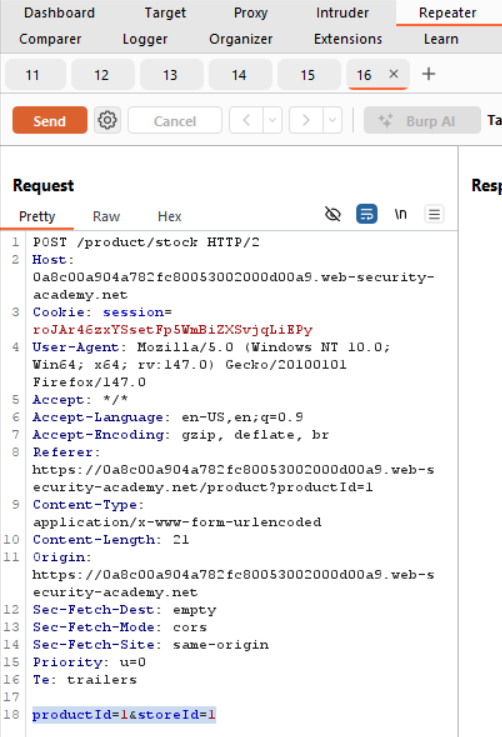This screenshot has height=737, width=502.
Task: Select Repeater tab 15
Action: [x=308, y=75]
